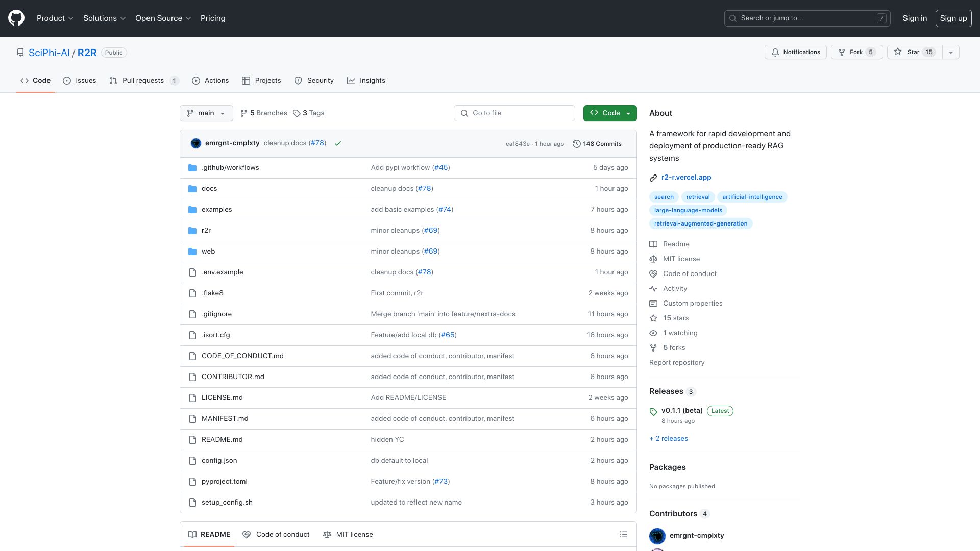Image resolution: width=980 pixels, height=551 pixels.
Task: Switch to the Pull requests tab
Action: (x=144, y=81)
